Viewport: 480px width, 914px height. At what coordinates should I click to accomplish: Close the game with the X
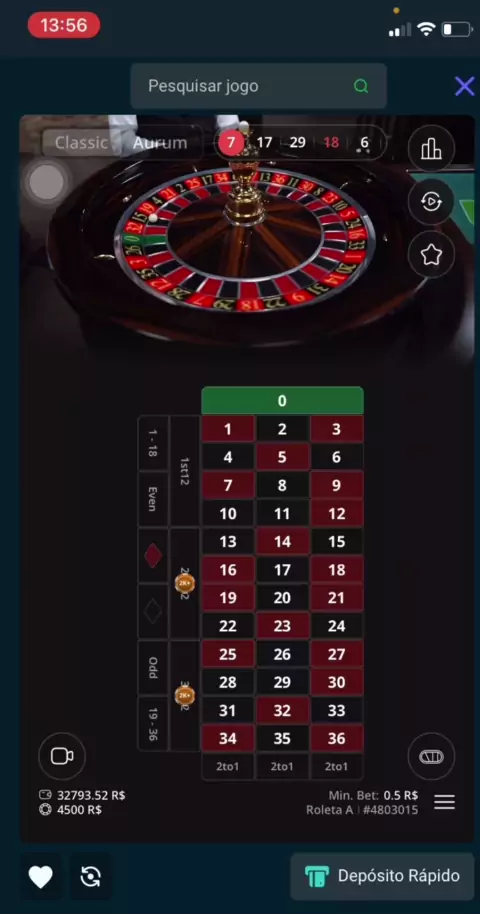click(x=465, y=86)
